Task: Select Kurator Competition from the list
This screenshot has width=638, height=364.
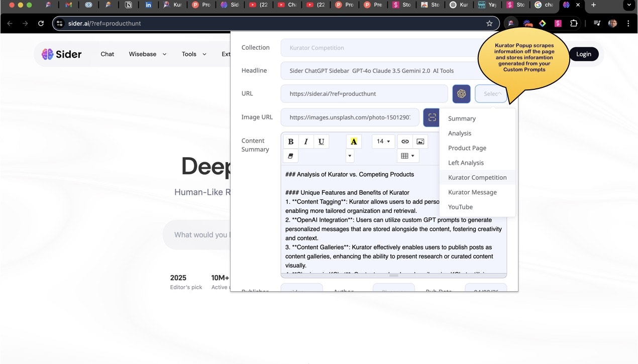Action: [x=477, y=177]
